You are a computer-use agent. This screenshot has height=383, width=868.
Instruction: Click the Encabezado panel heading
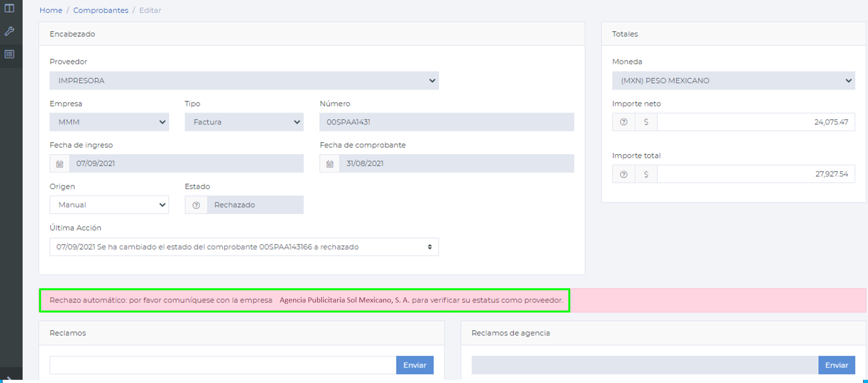[x=72, y=34]
